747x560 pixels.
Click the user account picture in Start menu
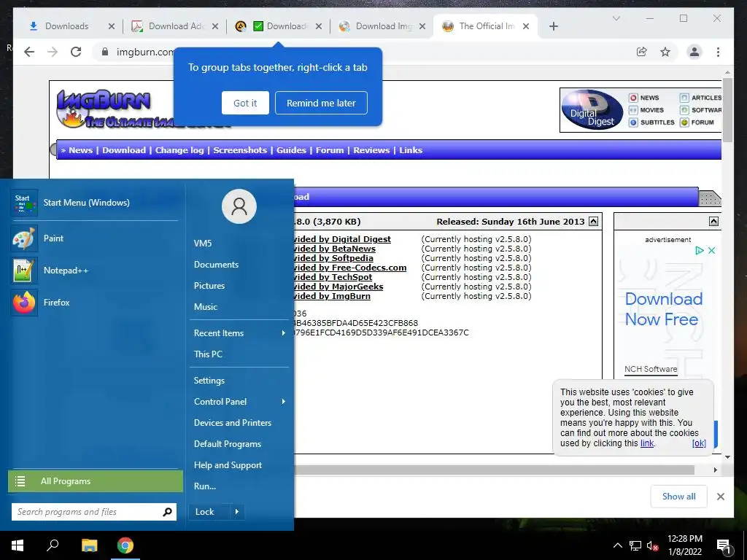pos(239,206)
